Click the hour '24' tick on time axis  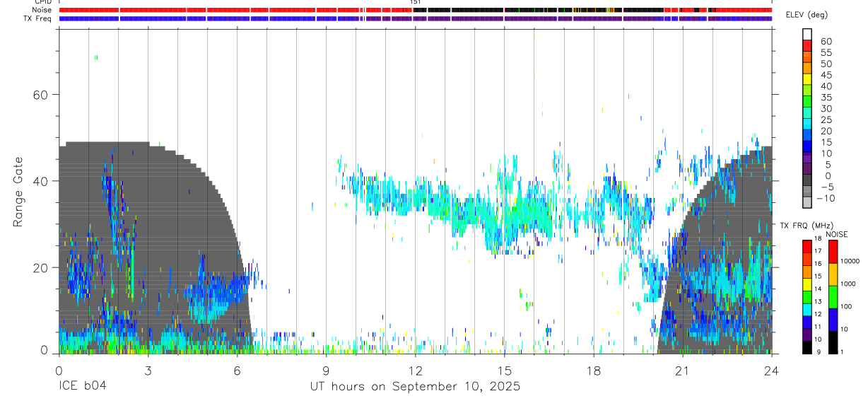771,370
